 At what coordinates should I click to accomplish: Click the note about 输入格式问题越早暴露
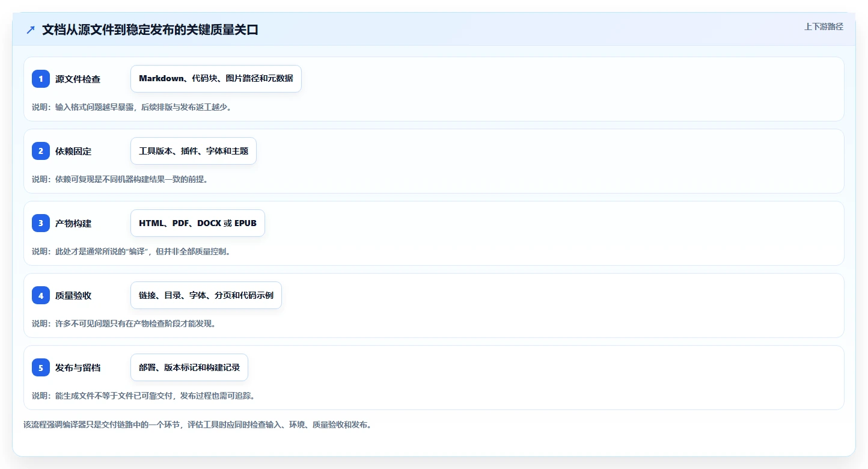pyautogui.click(x=132, y=107)
